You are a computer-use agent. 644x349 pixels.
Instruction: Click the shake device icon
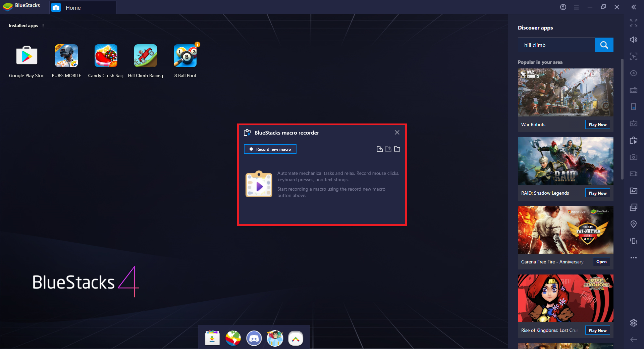tap(634, 241)
